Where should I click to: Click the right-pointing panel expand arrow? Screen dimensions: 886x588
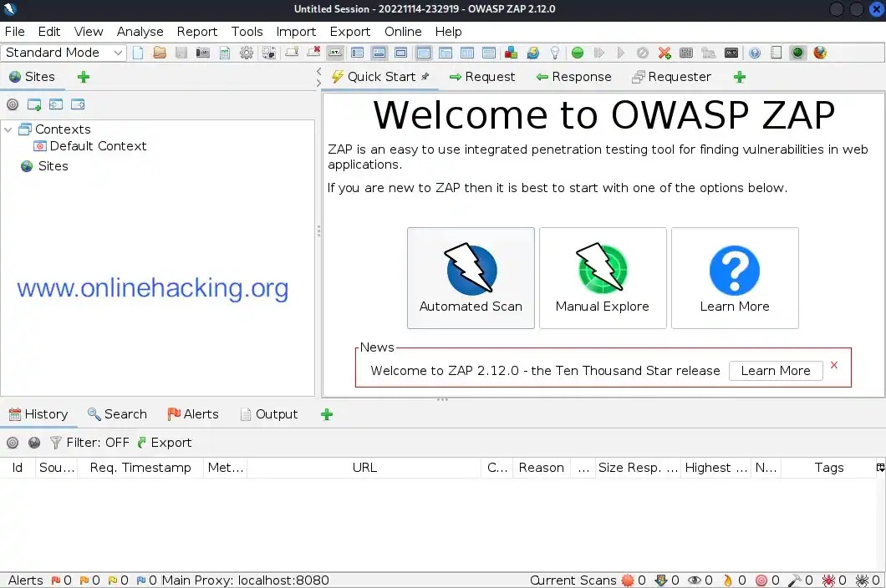point(318,83)
